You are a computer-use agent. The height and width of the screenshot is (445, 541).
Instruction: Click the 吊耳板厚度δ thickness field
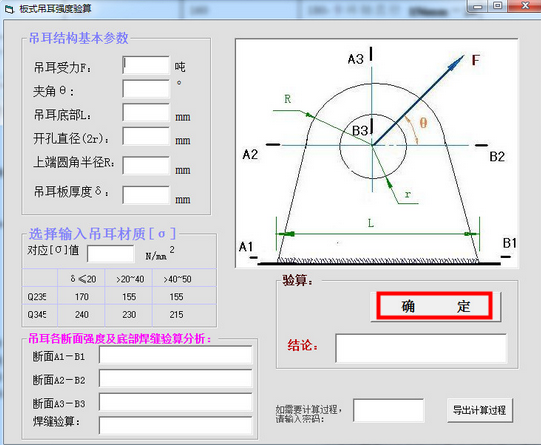pos(146,195)
